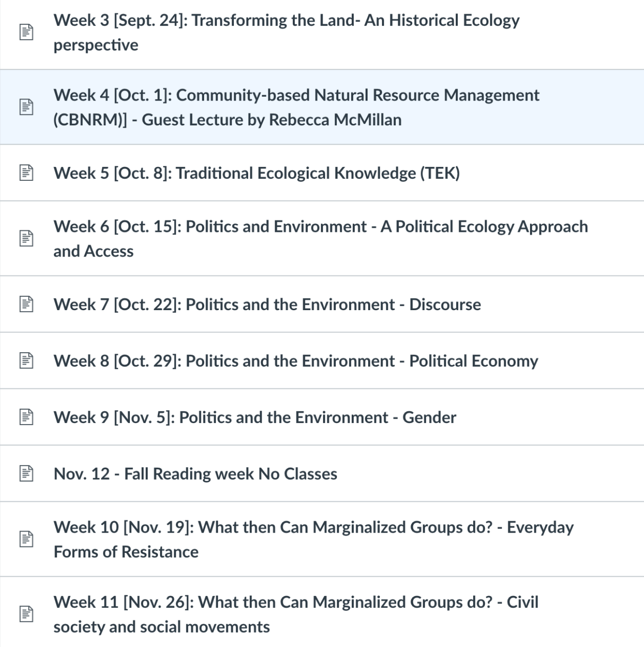This screenshot has height=647, width=644.
Task: Click the page icon beside Week 11
Action: click(26, 614)
